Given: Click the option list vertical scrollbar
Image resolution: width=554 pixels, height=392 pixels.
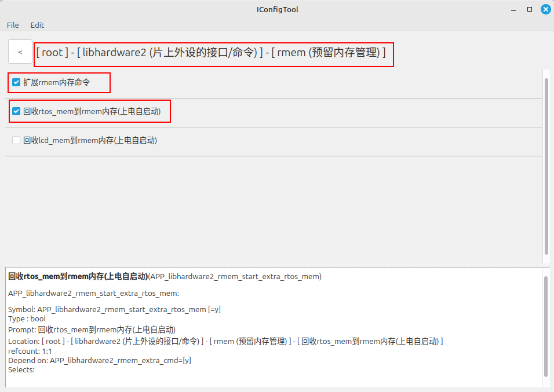Looking at the screenshot, I should click(546, 166).
